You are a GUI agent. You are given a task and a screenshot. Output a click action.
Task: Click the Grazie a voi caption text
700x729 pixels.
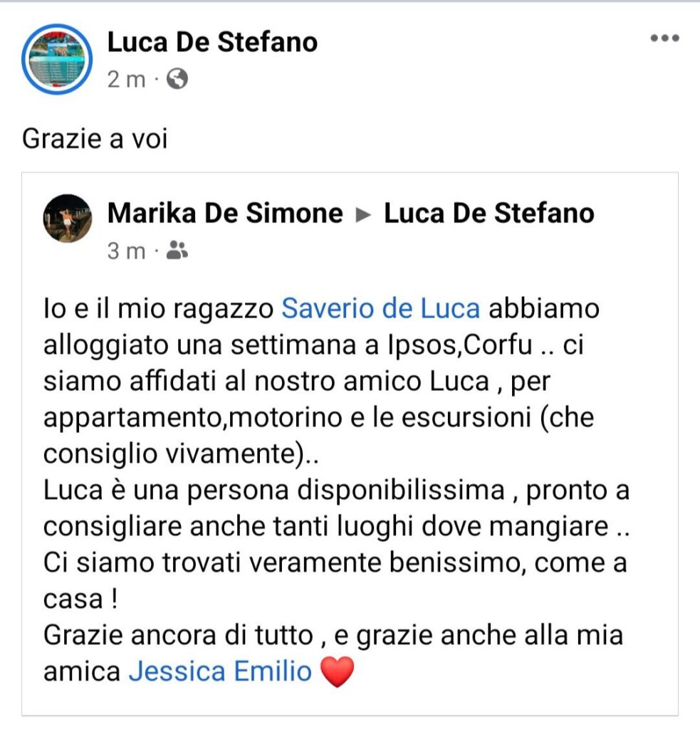95,139
